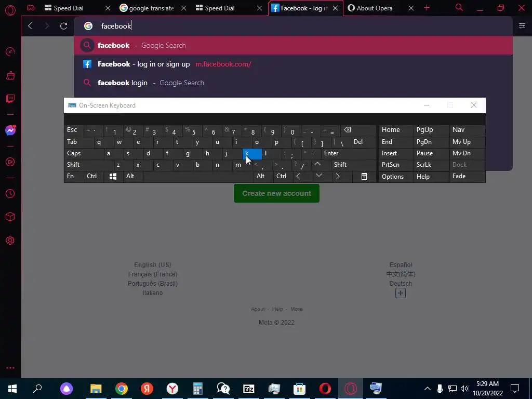Open File Explorer from taskbar
Screen dimensions: 532x399
[96, 389]
